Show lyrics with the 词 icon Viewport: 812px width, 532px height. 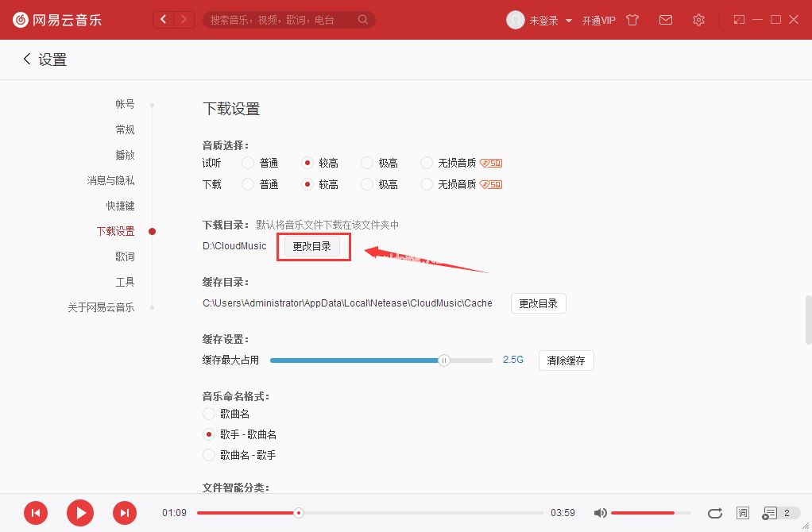click(x=742, y=513)
